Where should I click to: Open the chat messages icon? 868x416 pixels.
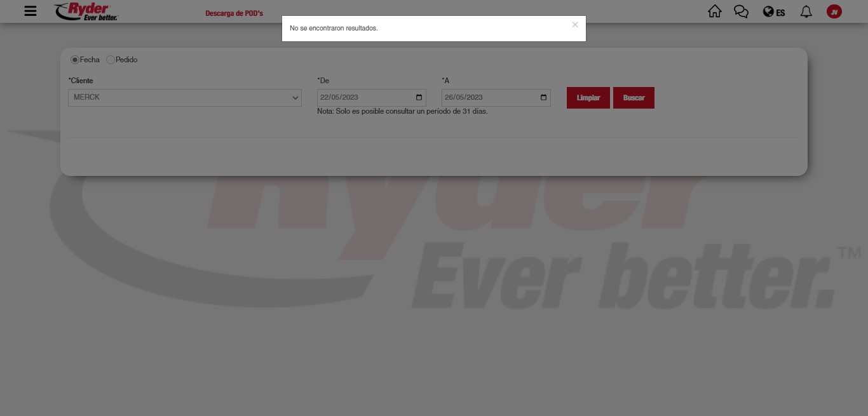741,11
